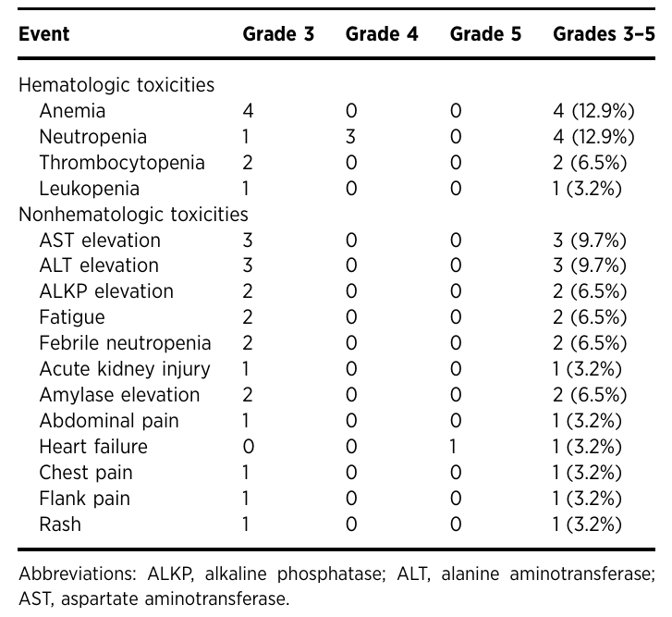The width and height of the screenshot is (672, 617).
Task: Select the Nonhematologic toxicities section heading
Action: [133, 214]
